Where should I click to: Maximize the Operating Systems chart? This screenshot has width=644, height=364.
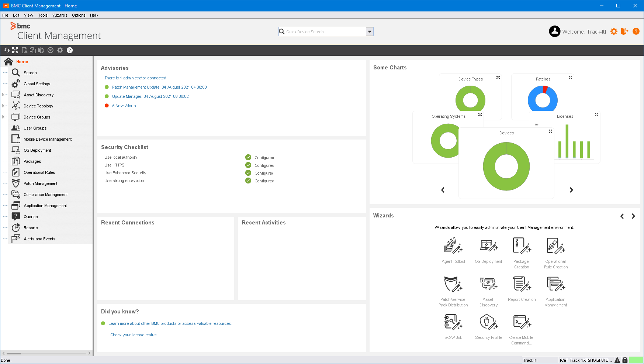(x=480, y=115)
